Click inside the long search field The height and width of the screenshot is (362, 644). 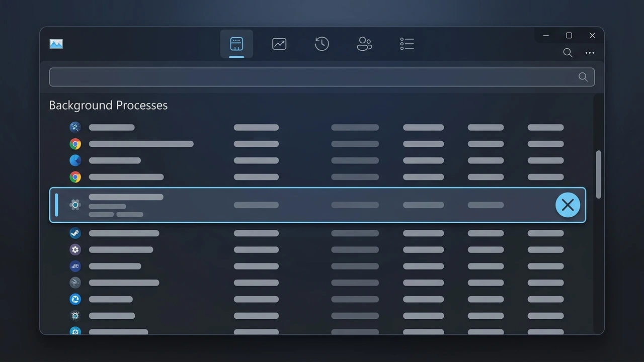[322, 77]
